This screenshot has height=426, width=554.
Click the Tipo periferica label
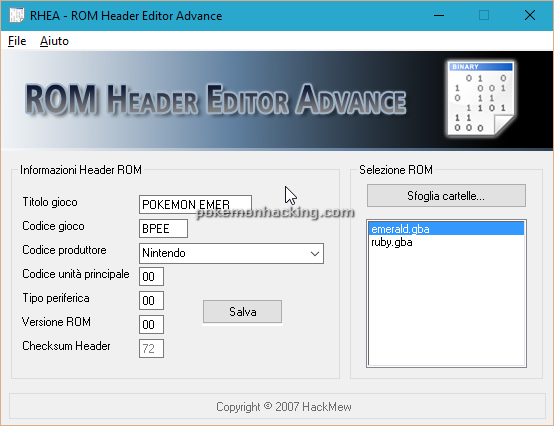click(x=56, y=298)
